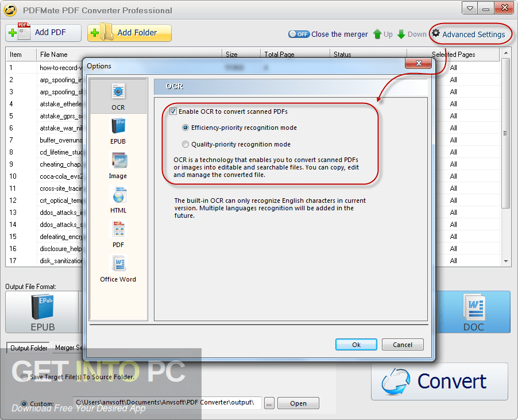The height and width of the screenshot is (420, 518).
Task: Select file row cheating_chap
Action: [x=61, y=164]
